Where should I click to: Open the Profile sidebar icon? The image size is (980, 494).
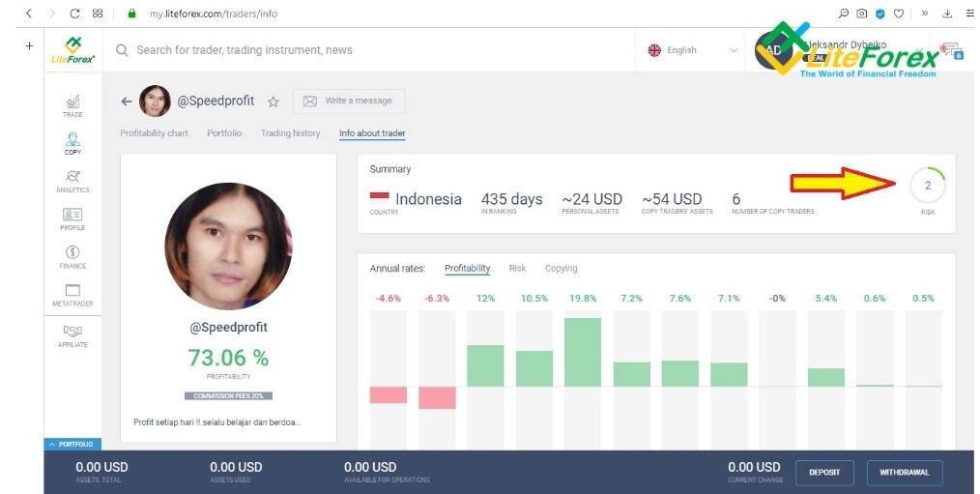click(x=72, y=218)
